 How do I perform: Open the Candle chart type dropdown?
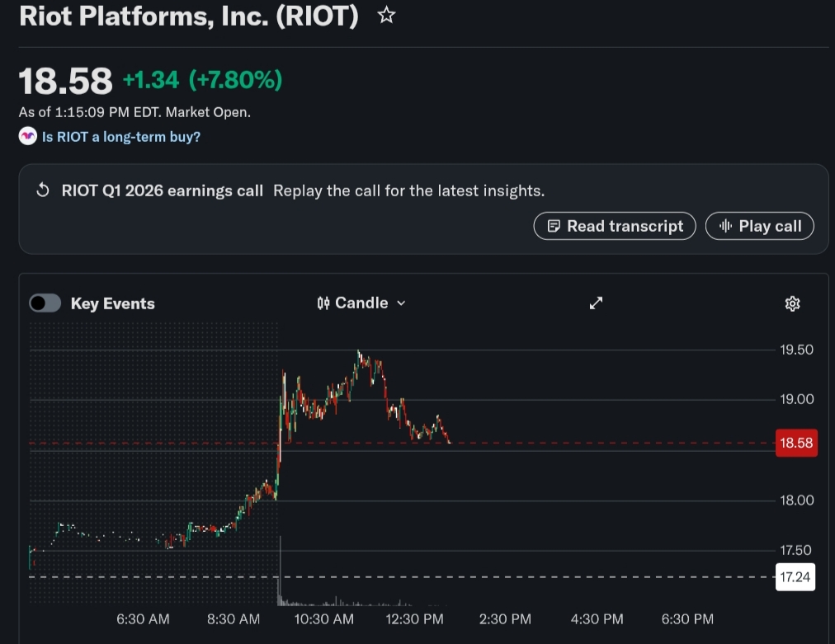point(361,303)
